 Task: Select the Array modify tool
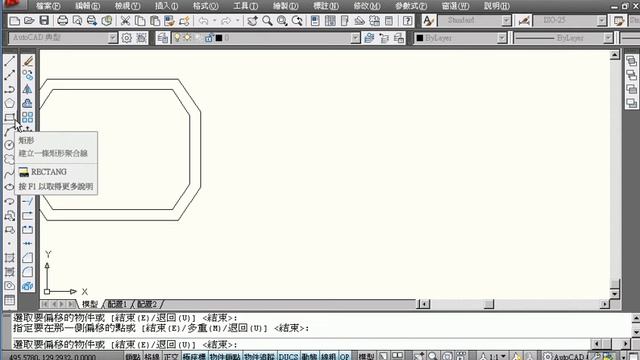(27, 118)
